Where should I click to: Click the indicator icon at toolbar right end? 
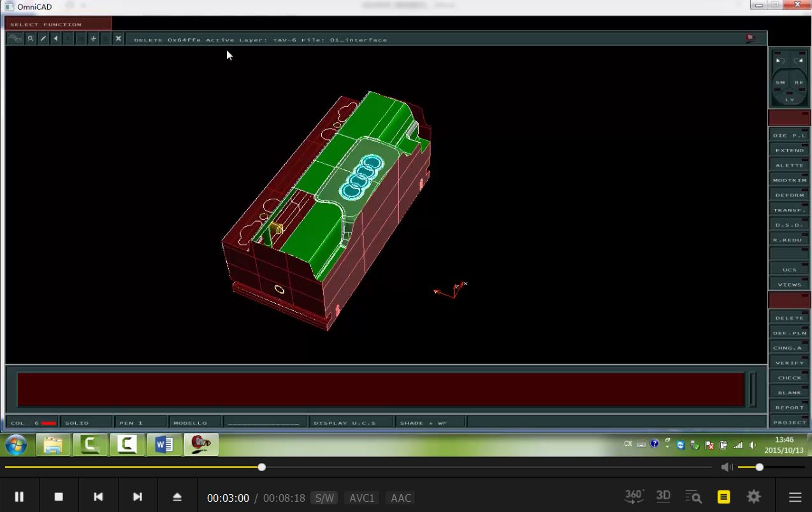751,38
